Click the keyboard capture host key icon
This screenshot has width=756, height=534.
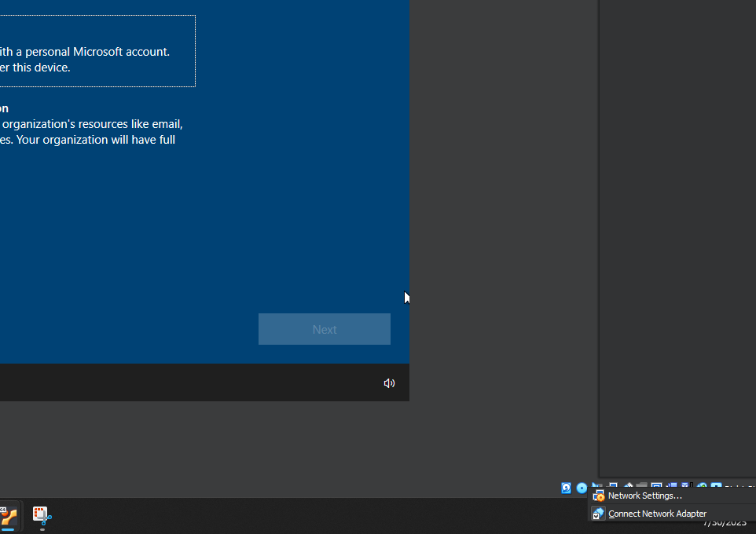(x=717, y=487)
